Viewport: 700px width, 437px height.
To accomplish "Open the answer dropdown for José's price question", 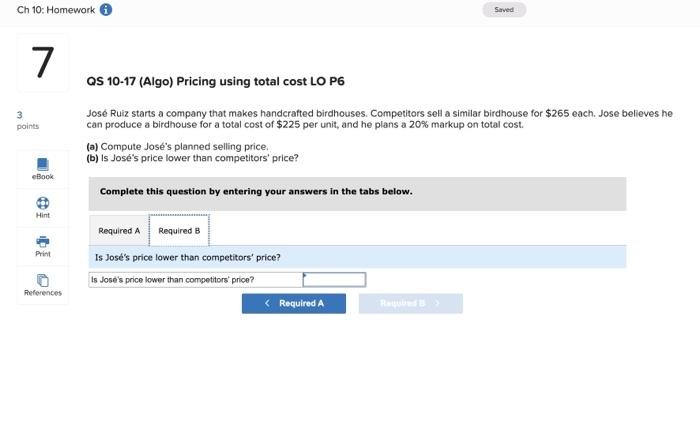I will (334, 280).
